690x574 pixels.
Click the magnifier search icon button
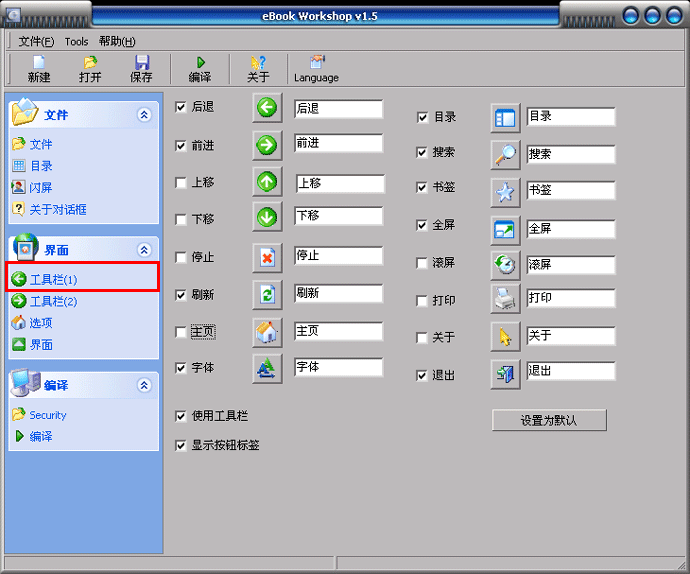coord(505,155)
